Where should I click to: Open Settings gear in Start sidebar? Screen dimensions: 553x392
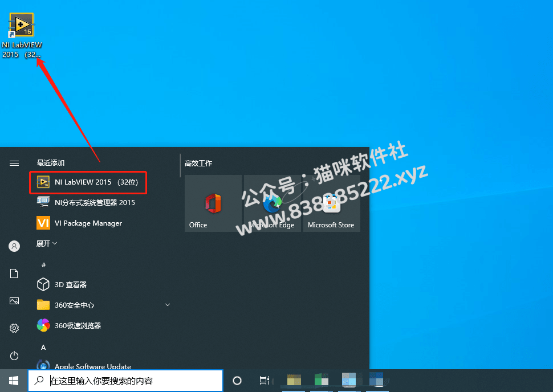click(14, 328)
